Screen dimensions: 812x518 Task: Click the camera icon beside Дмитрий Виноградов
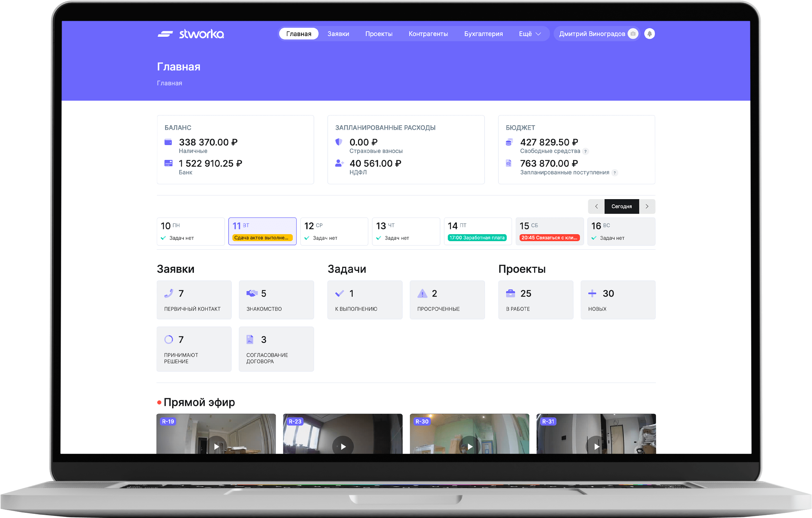point(633,34)
